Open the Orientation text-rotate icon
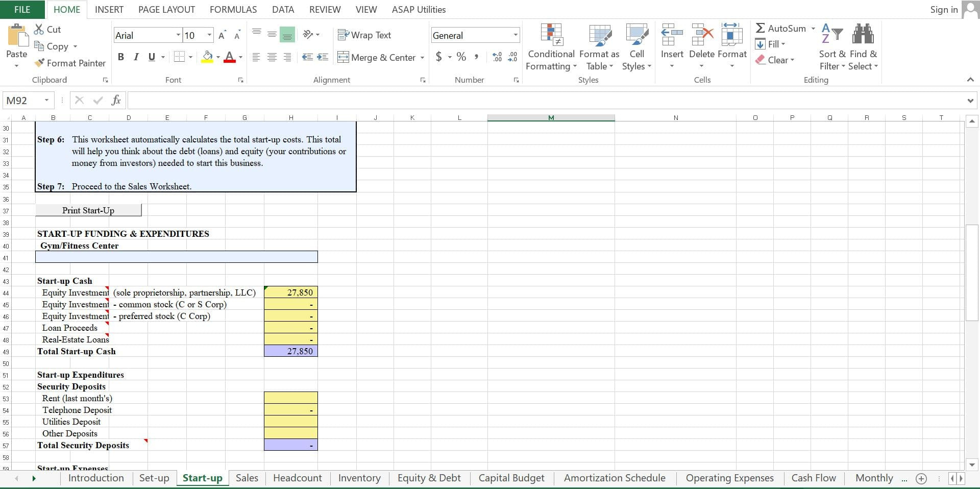 click(308, 34)
